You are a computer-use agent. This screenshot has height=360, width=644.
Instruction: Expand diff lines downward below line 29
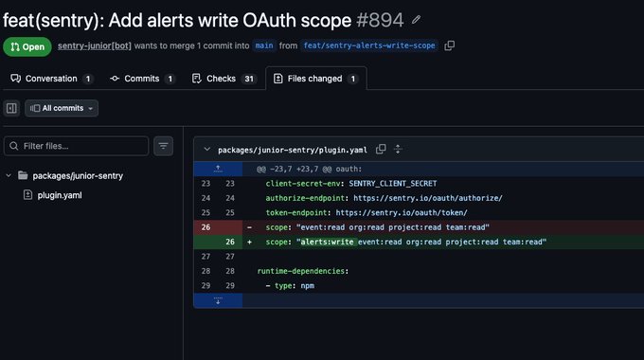pos(218,300)
